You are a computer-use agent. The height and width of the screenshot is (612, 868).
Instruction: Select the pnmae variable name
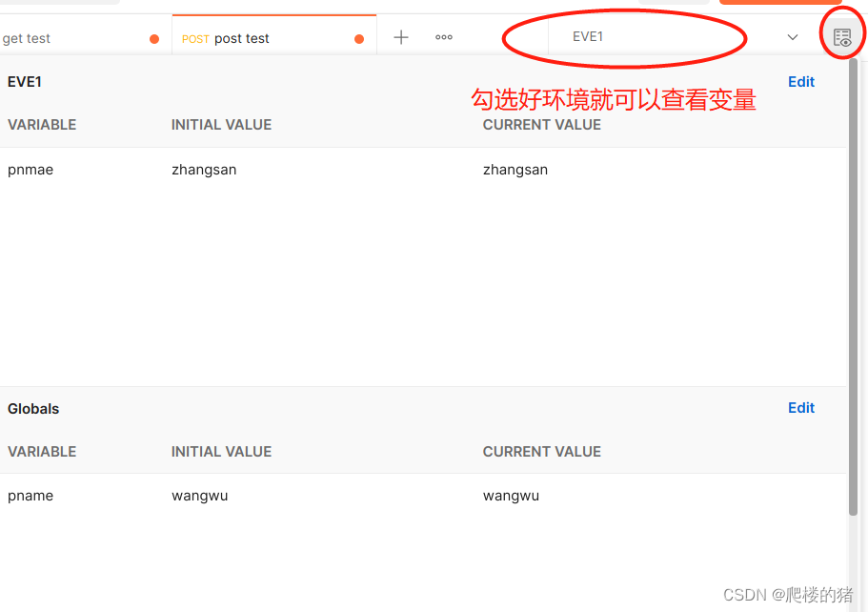pos(30,170)
